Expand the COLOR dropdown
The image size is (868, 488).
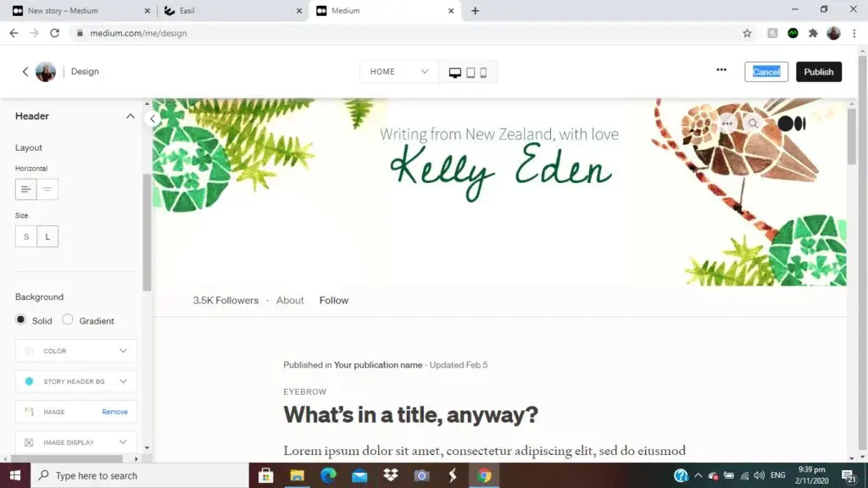tap(75, 351)
